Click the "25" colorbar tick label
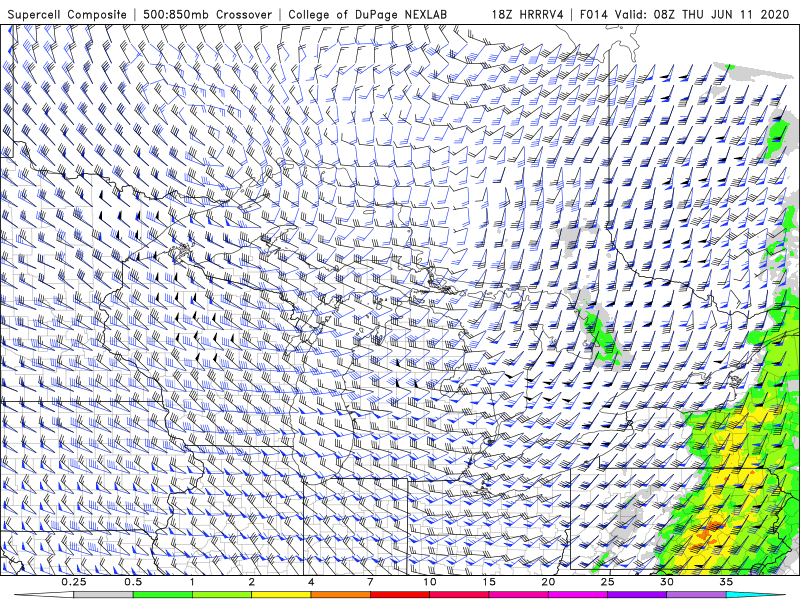800x600 pixels. [608, 582]
